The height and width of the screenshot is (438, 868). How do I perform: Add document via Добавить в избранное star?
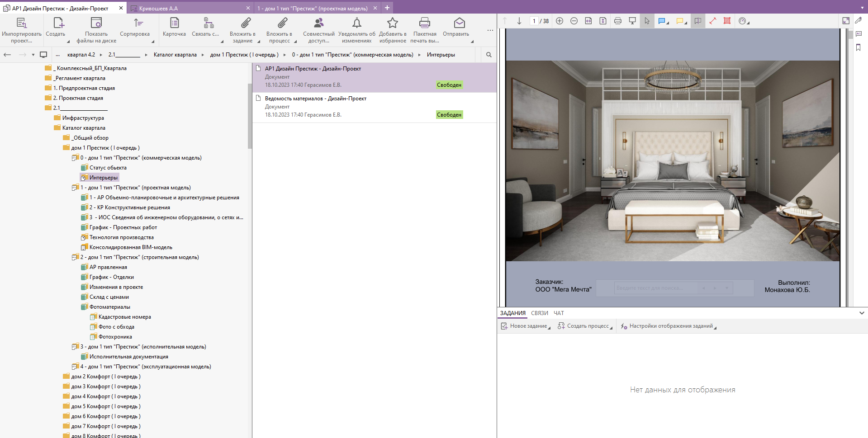(x=392, y=23)
